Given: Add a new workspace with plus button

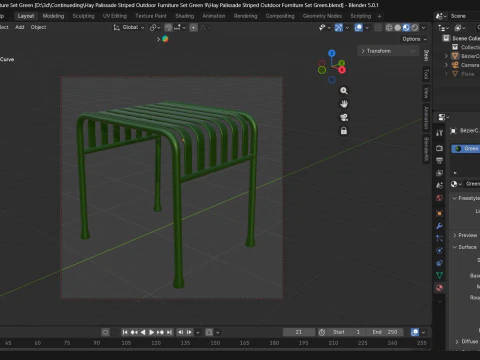Looking at the screenshot, I should pos(379,16).
